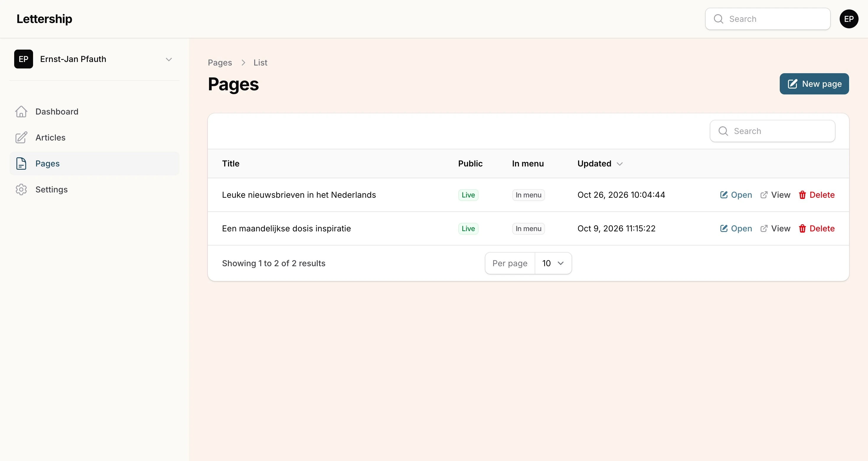
Task: Click the trash icon for Een maandelijkse dosis row
Action: 802,228
